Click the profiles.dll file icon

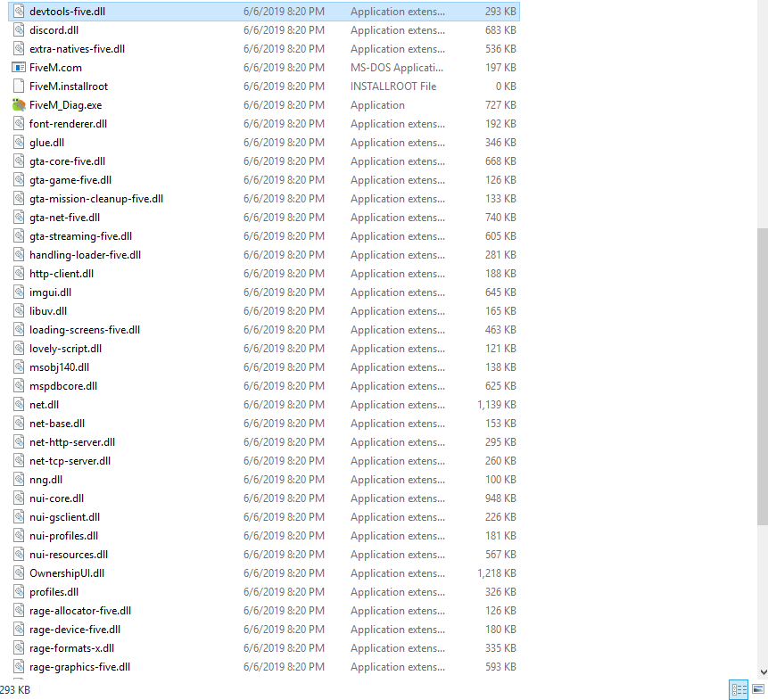click(19, 592)
